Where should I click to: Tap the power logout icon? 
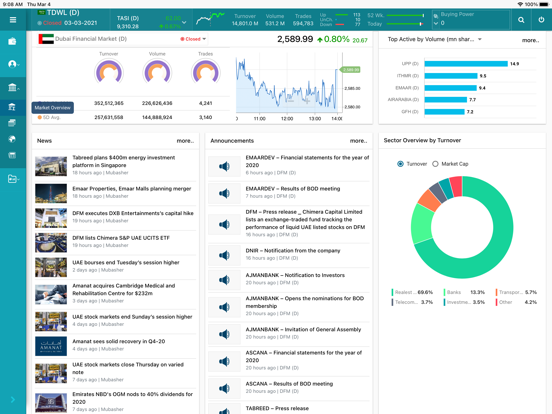[x=541, y=20]
